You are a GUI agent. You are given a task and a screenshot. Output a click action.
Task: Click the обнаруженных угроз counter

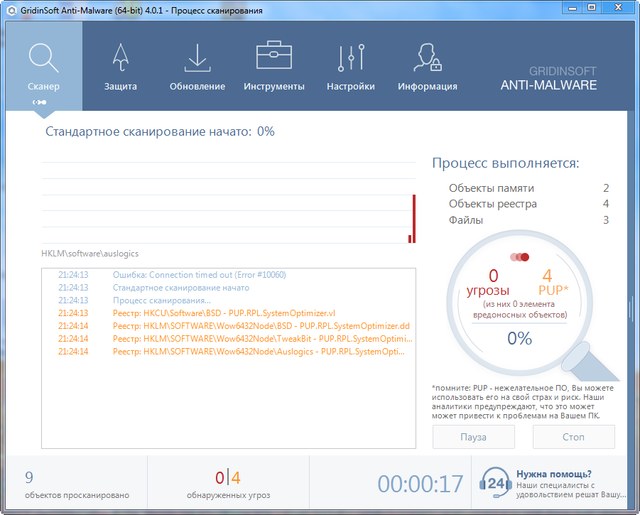pyautogui.click(x=228, y=483)
